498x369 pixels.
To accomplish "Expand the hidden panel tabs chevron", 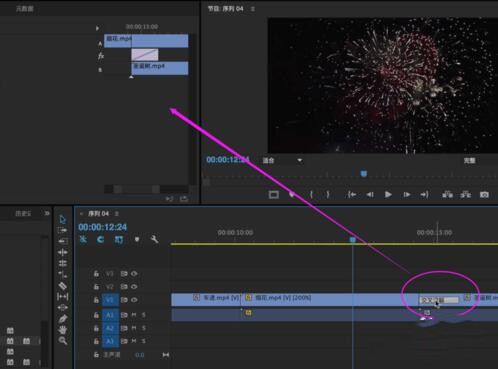I will 47,213.
